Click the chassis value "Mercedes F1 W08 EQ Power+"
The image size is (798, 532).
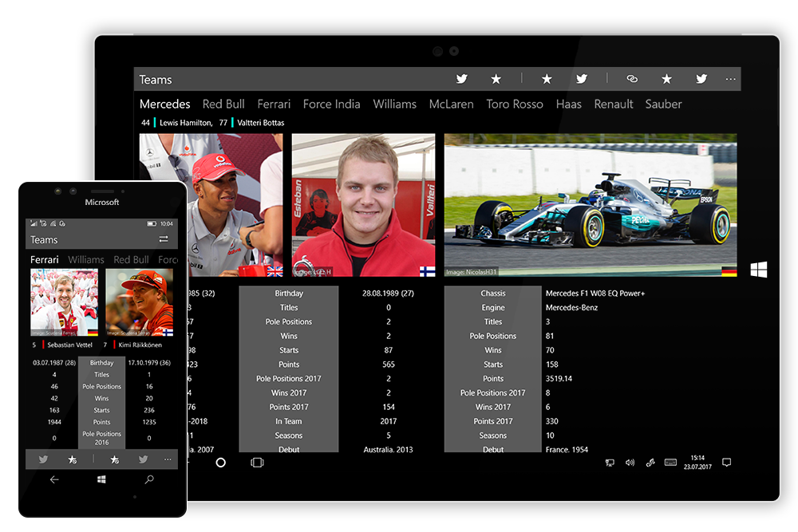(x=595, y=293)
